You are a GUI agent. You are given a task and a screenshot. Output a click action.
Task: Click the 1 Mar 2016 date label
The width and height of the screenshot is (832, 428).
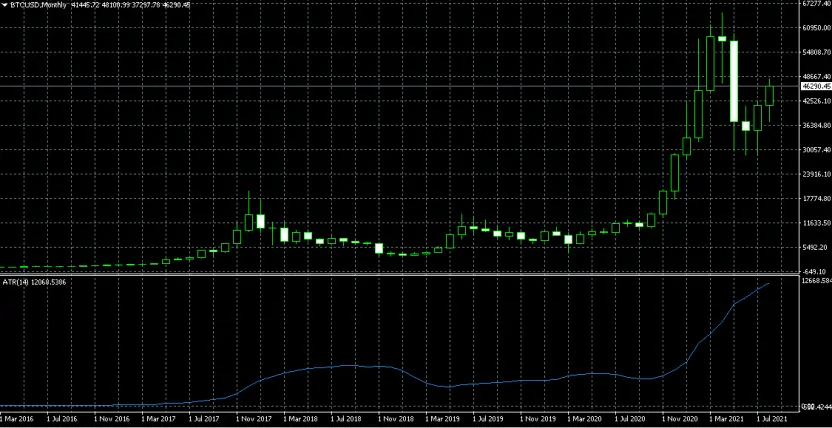[x=17, y=418]
